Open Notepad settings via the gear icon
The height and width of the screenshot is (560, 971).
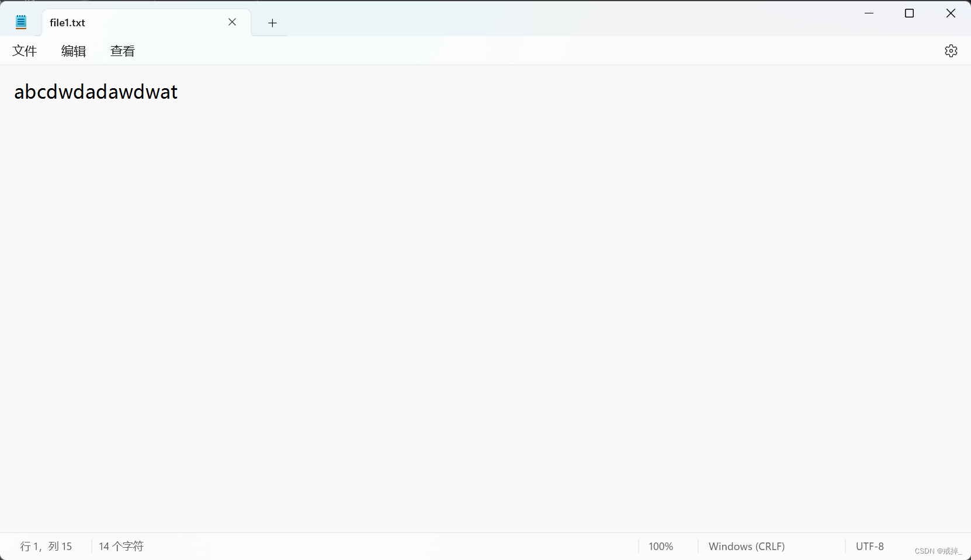pyautogui.click(x=951, y=51)
